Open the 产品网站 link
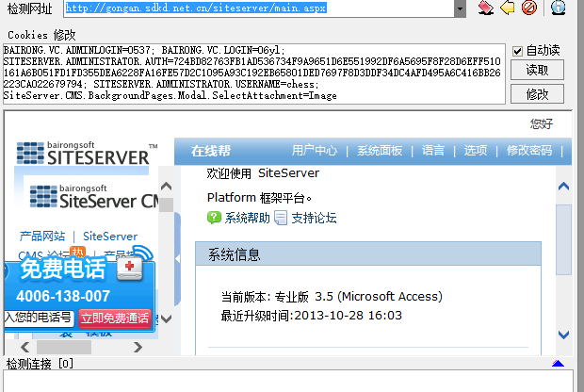 [x=42, y=237]
